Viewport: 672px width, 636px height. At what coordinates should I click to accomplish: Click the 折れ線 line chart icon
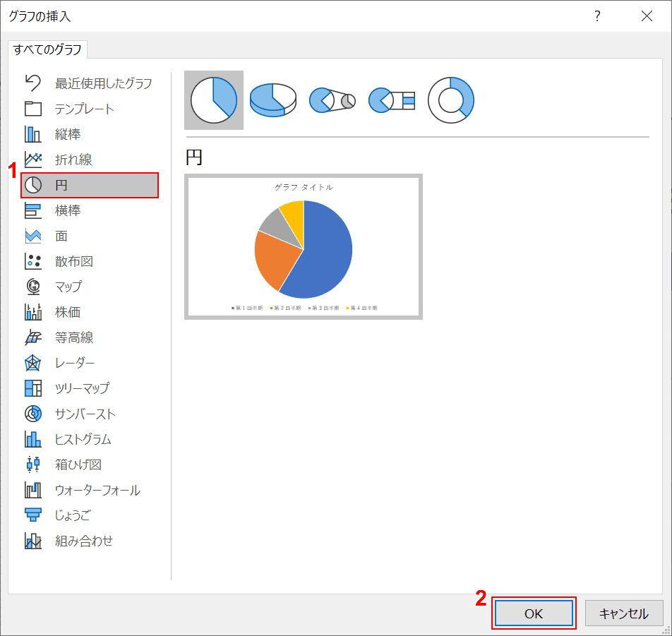tap(33, 160)
